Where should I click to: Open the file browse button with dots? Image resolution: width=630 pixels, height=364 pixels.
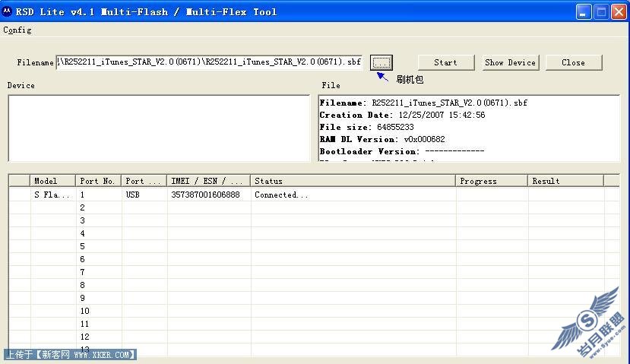[381, 62]
